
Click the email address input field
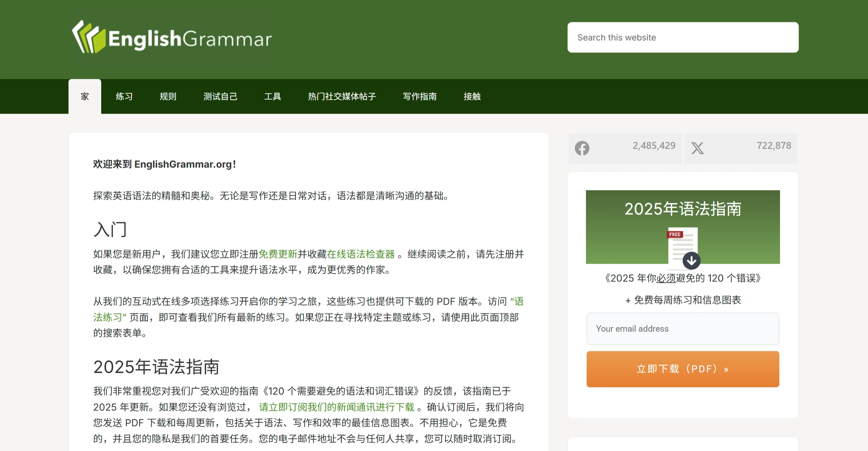tap(683, 329)
